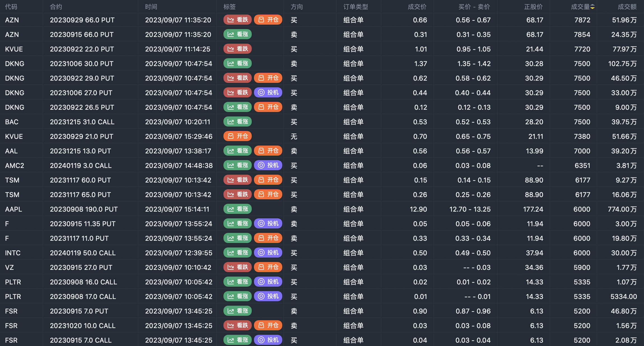644x346 pixels.
Task: Select PLTR 20230908 17.0 CALL contract
Action: pos(83,296)
